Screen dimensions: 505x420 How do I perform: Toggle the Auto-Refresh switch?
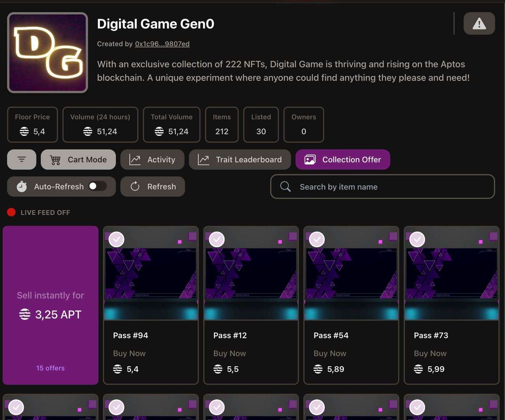[x=97, y=186]
